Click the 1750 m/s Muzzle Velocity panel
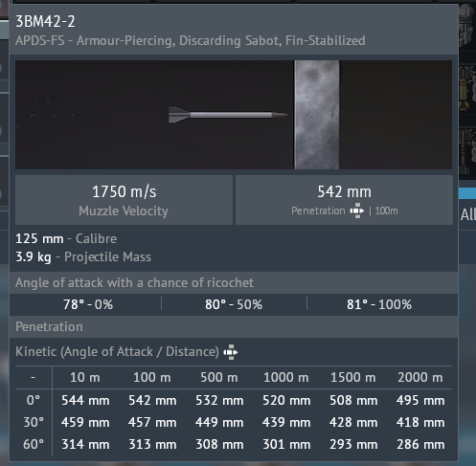The image size is (476, 466). (124, 200)
